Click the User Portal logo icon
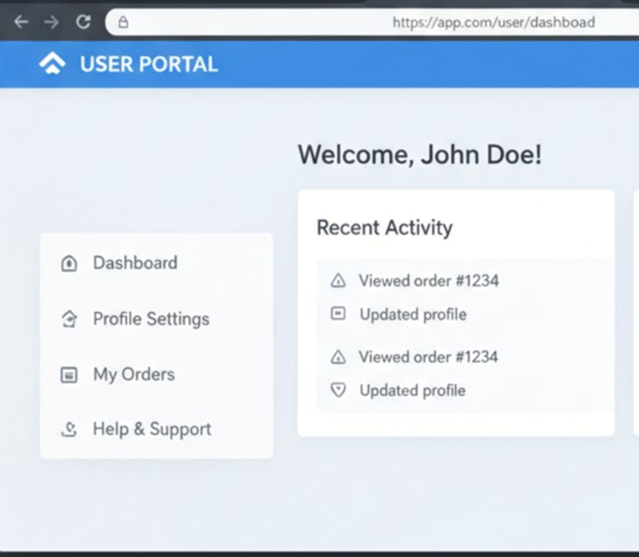The height and width of the screenshot is (557, 639). pyautogui.click(x=51, y=64)
